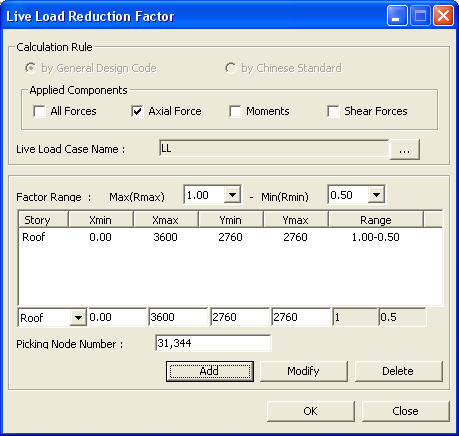Select by General Design Code radio option

click(x=31, y=68)
